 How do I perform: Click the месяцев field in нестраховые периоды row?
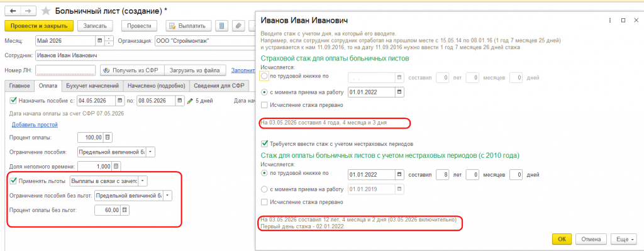473,174
